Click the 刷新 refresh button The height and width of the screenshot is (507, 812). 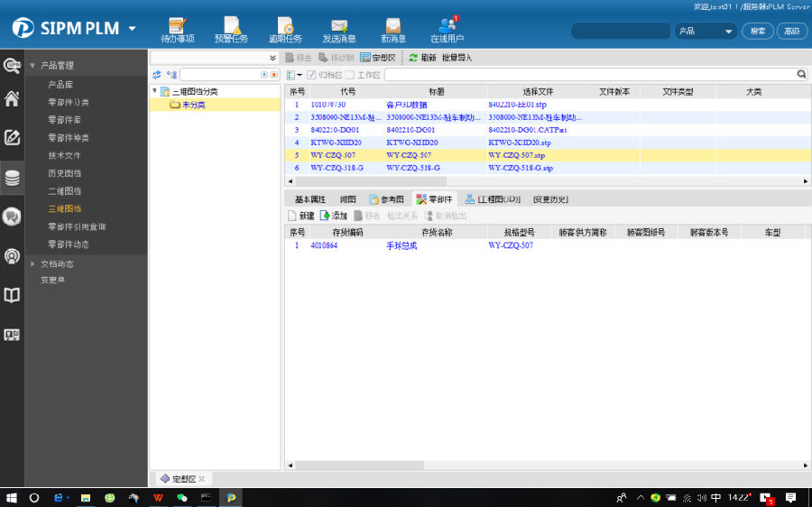422,58
